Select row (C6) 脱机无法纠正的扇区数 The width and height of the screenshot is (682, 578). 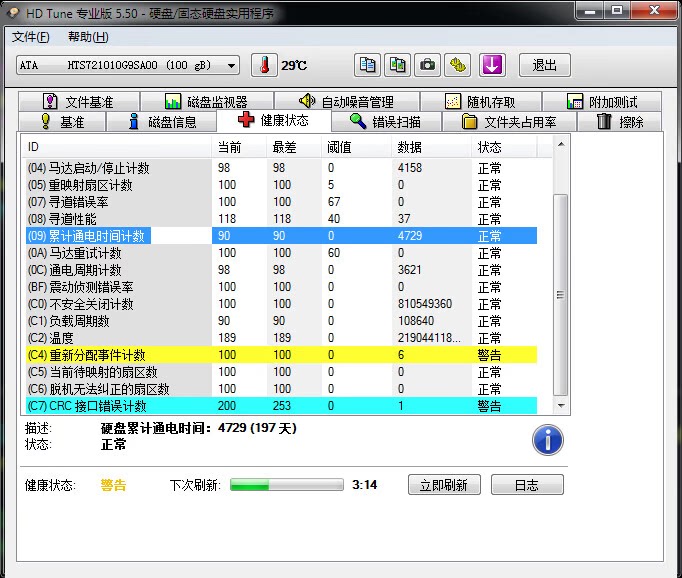[281, 389]
